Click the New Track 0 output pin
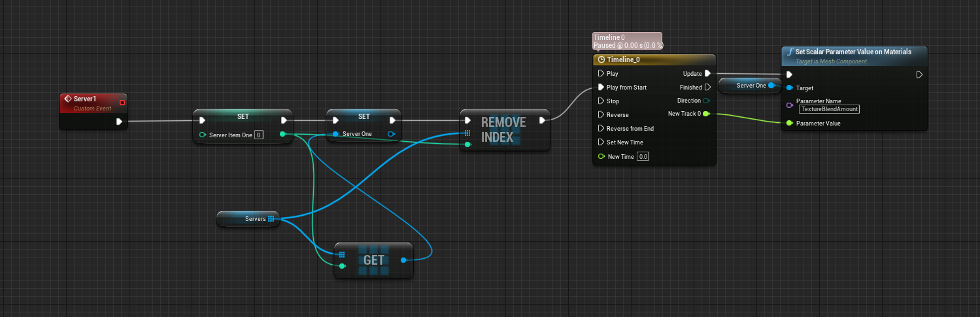The width and height of the screenshot is (980, 317). tap(706, 114)
